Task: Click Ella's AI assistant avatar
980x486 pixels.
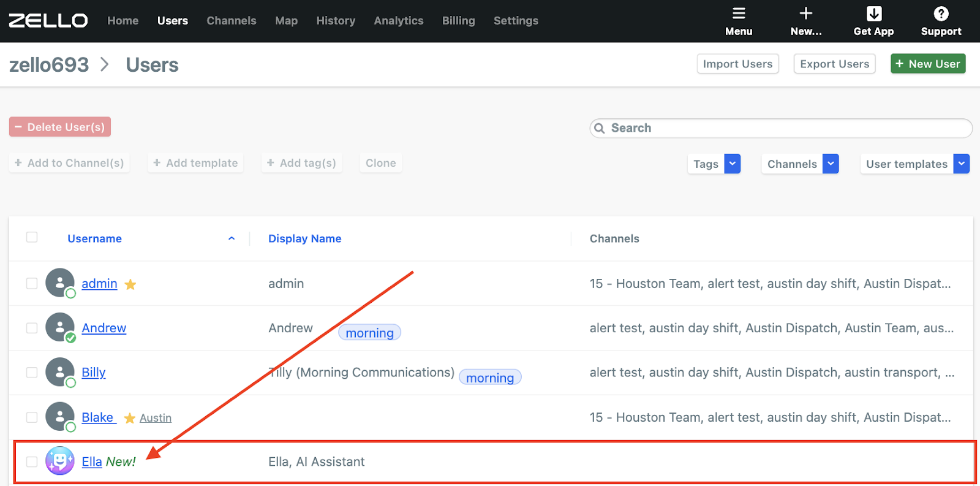Action: tap(60, 461)
